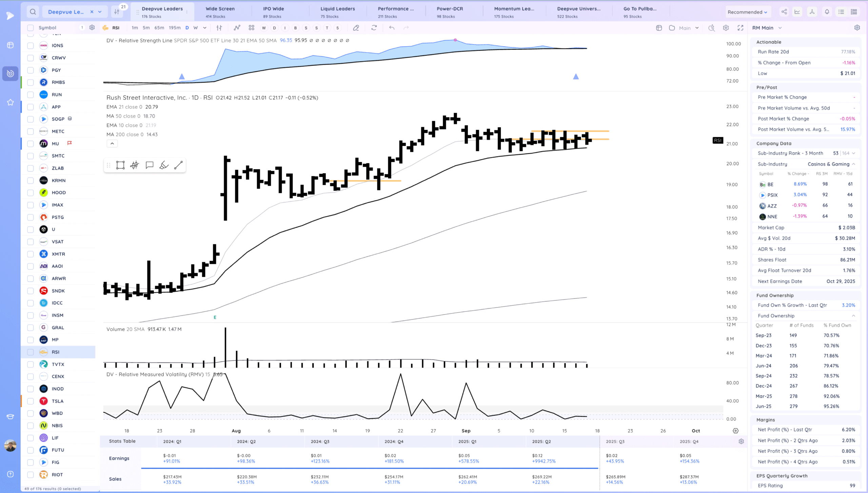The height and width of the screenshot is (493, 868).
Task: Check the RMBS row checkbox
Action: tap(31, 82)
